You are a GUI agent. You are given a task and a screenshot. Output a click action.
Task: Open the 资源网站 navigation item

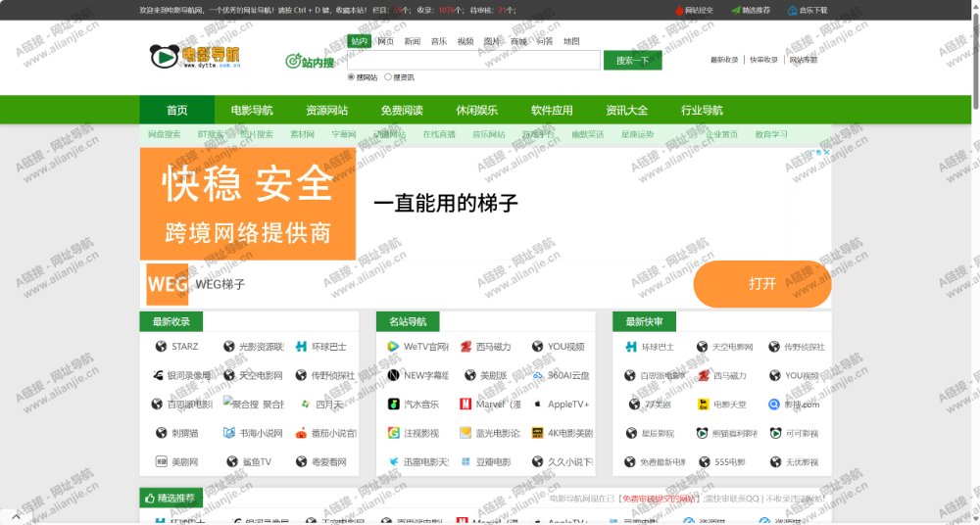[x=327, y=110]
